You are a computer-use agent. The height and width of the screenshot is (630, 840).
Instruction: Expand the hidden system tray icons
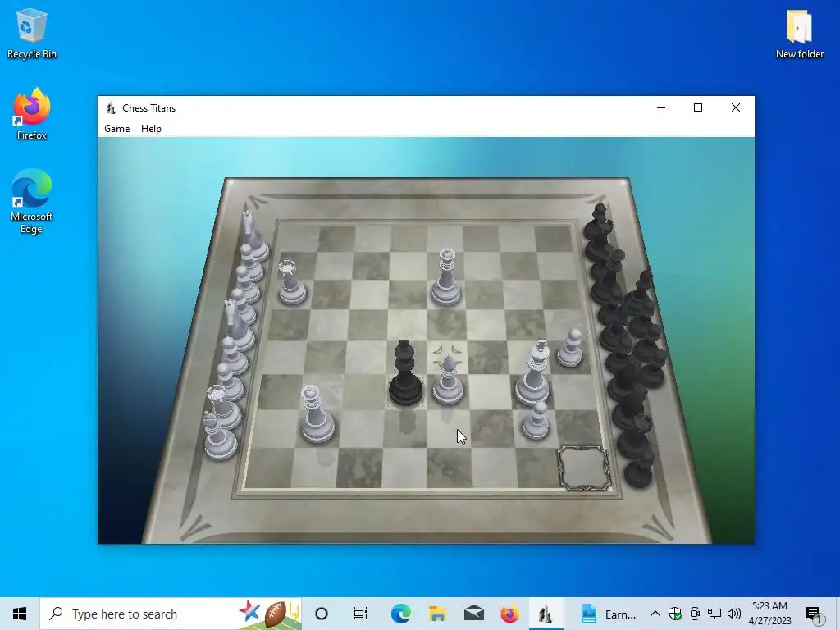coord(655,614)
